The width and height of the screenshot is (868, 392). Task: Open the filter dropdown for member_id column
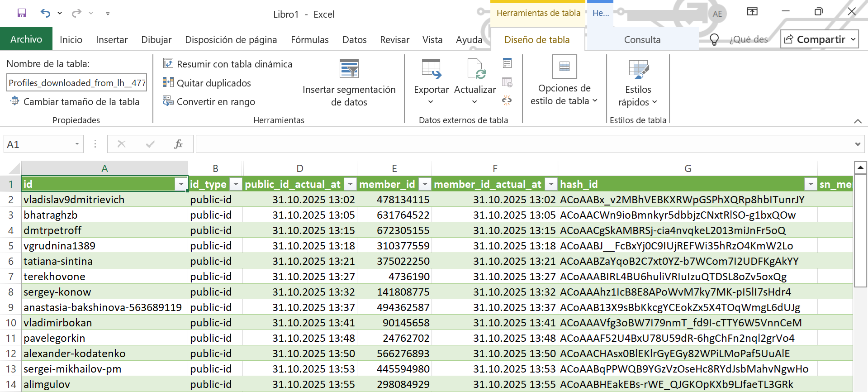(424, 184)
